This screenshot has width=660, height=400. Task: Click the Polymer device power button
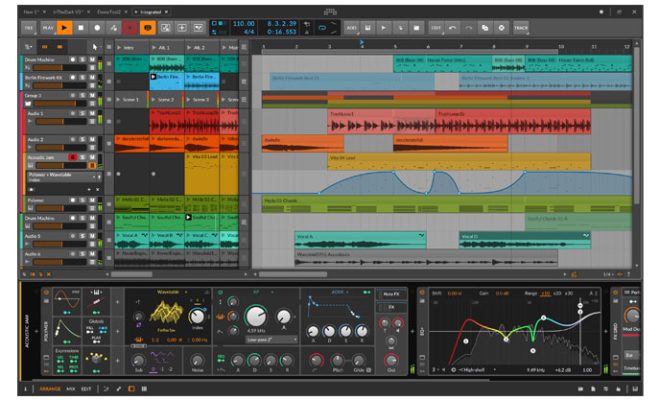[x=46, y=292]
